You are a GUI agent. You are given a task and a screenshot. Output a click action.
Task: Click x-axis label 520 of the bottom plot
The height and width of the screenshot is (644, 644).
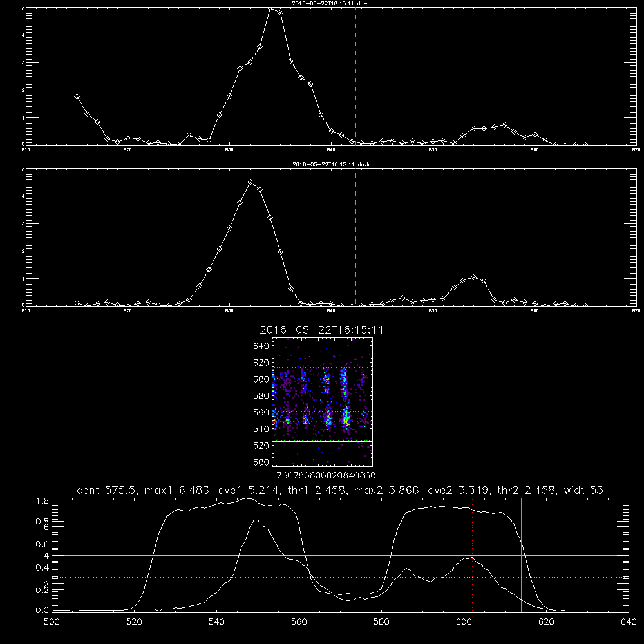(x=134, y=621)
